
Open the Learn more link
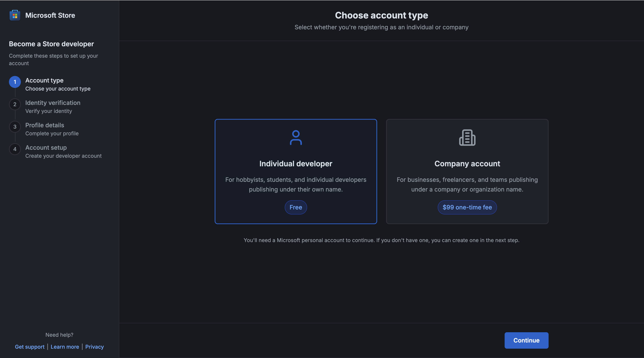click(x=65, y=347)
